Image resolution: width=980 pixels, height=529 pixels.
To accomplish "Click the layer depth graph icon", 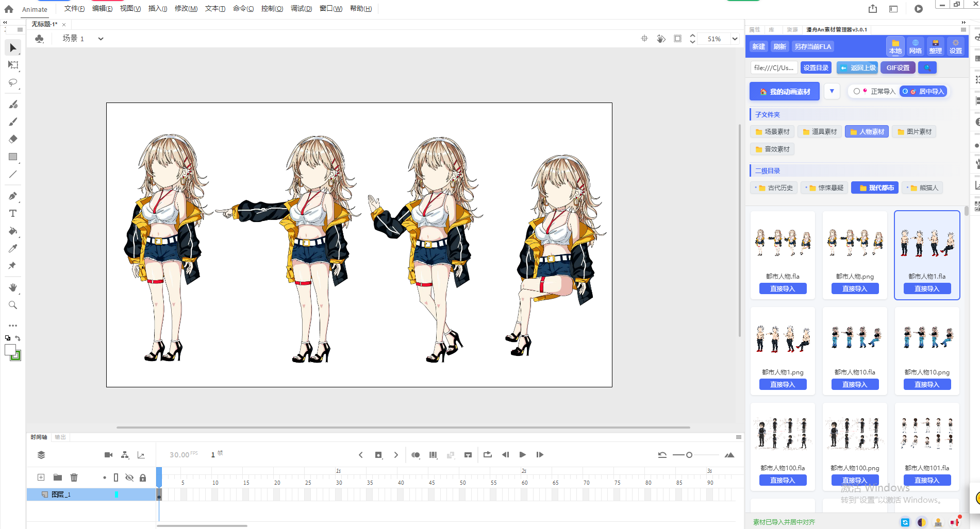I will tap(141, 455).
